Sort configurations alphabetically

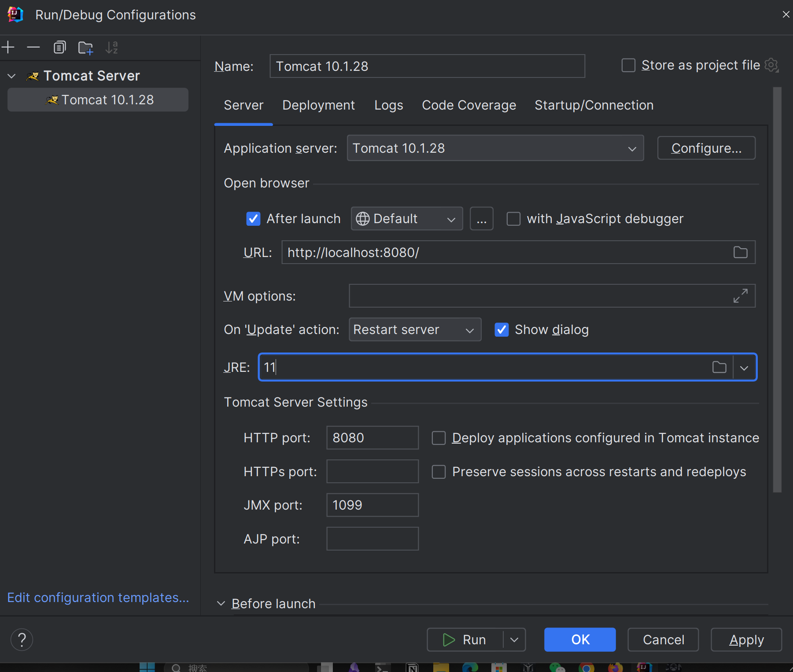tap(112, 47)
